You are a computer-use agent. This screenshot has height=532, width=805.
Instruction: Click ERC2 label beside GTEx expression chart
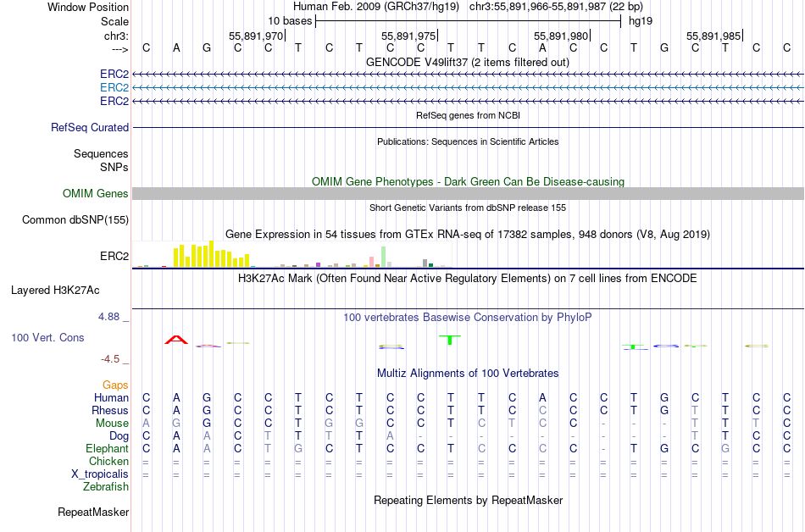coord(114,256)
